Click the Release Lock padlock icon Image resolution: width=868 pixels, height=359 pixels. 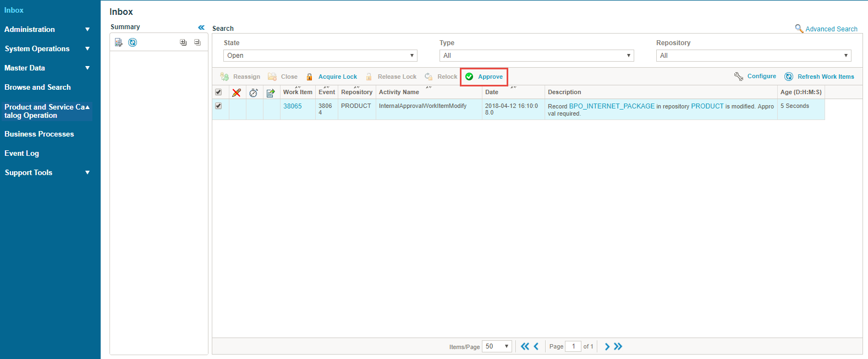click(x=369, y=77)
